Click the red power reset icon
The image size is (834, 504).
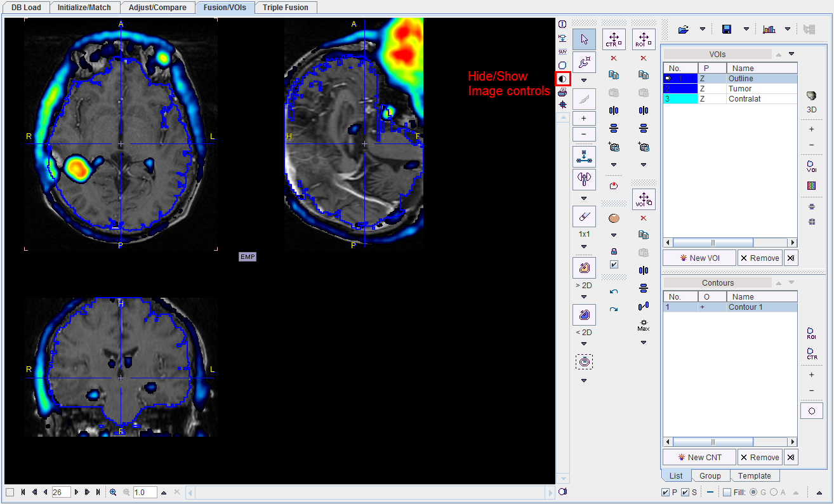point(614,185)
